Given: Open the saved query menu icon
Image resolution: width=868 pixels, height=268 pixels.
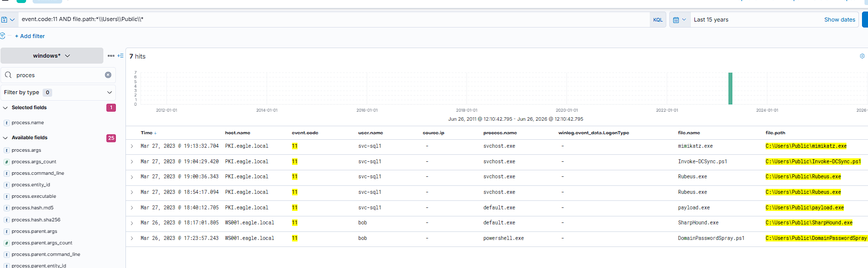Looking at the screenshot, I should coord(8,20).
